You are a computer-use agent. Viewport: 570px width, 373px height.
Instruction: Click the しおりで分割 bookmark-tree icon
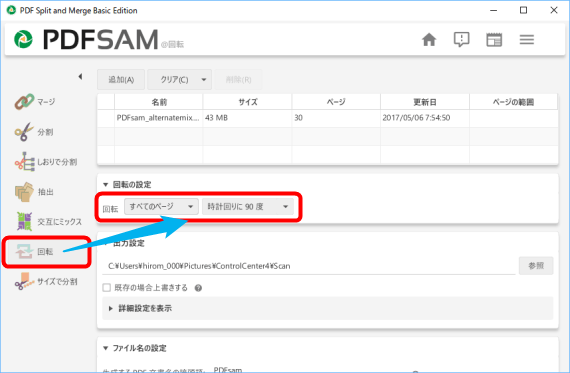(24, 162)
